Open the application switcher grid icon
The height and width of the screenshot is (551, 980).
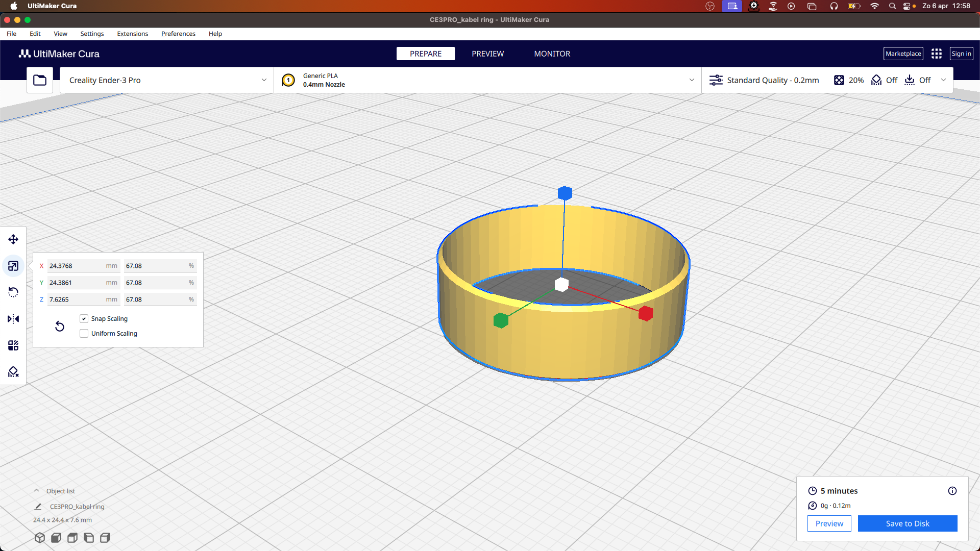pyautogui.click(x=936, y=54)
